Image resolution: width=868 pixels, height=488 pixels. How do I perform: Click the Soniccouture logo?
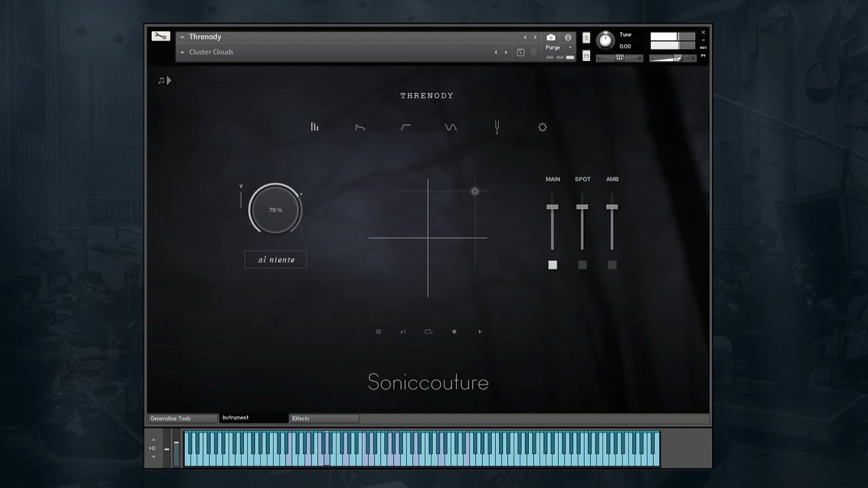(x=428, y=382)
